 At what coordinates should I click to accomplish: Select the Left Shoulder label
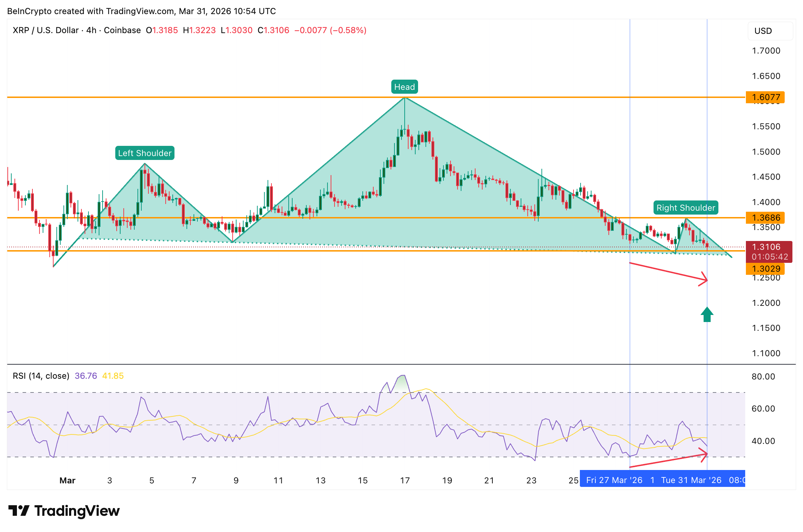point(144,153)
